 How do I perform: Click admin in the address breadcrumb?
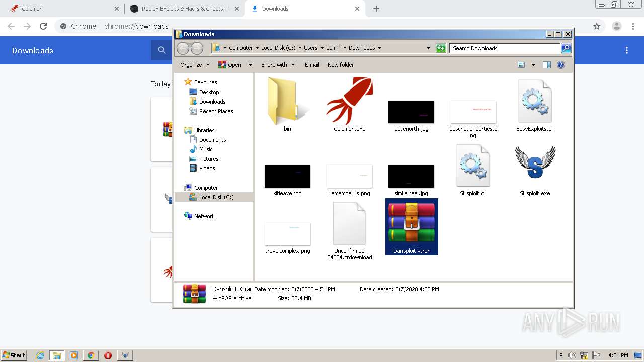tap(333, 48)
